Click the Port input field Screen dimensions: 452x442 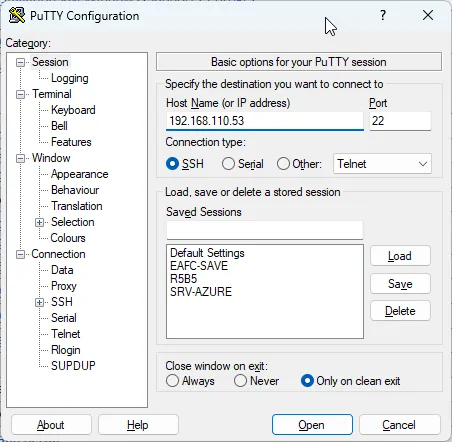point(400,121)
